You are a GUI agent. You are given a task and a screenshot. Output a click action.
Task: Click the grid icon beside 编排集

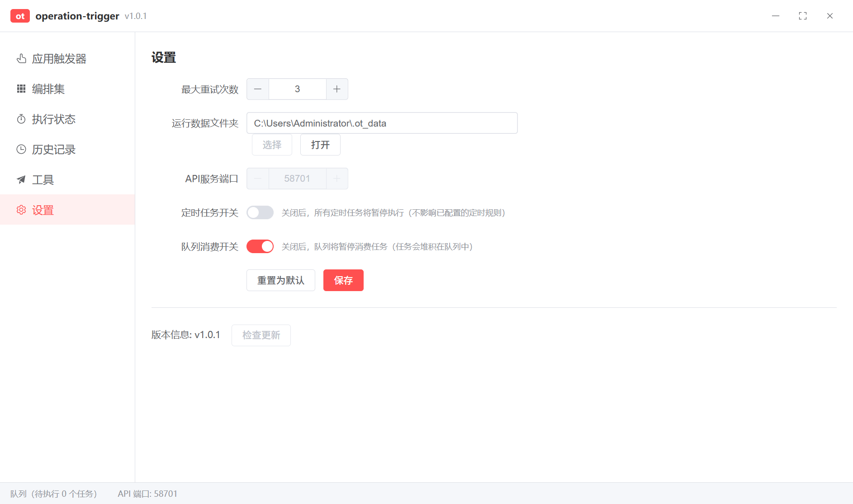21,89
